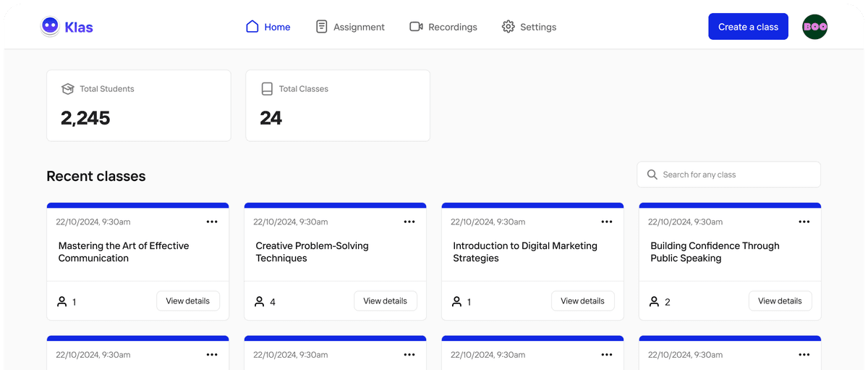
Task: Go to the Home tab
Action: pos(268,27)
